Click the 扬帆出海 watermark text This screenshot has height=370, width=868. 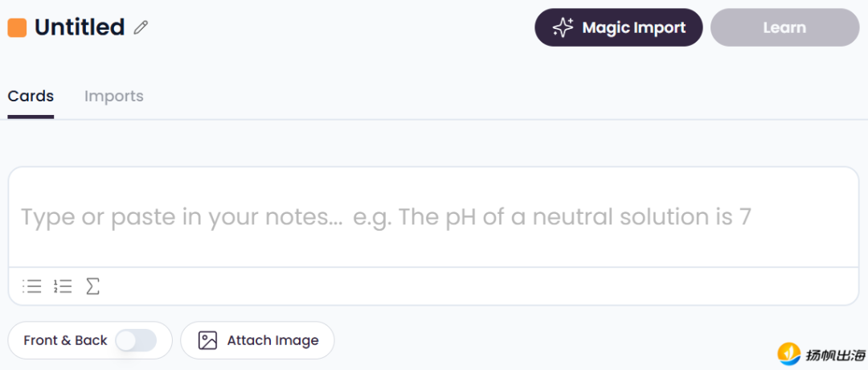(836, 354)
